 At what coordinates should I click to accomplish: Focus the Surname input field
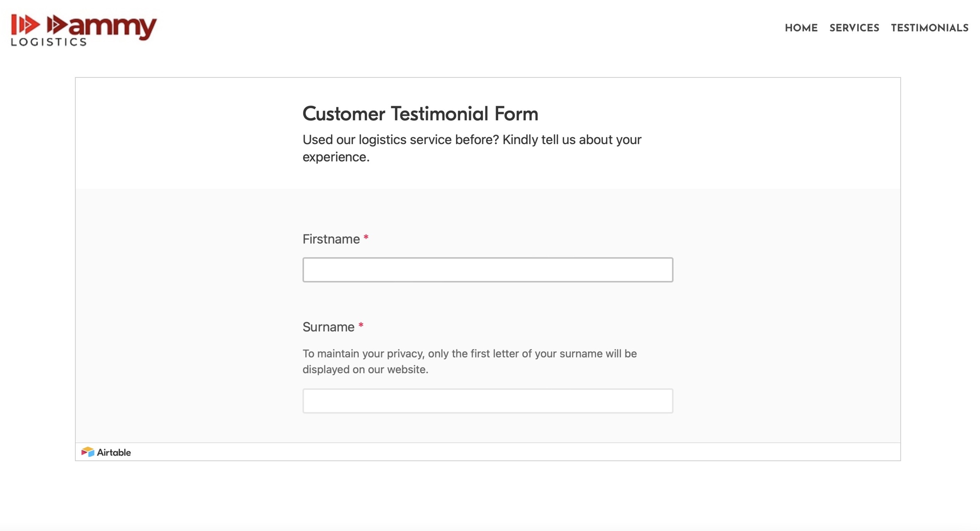click(x=488, y=401)
